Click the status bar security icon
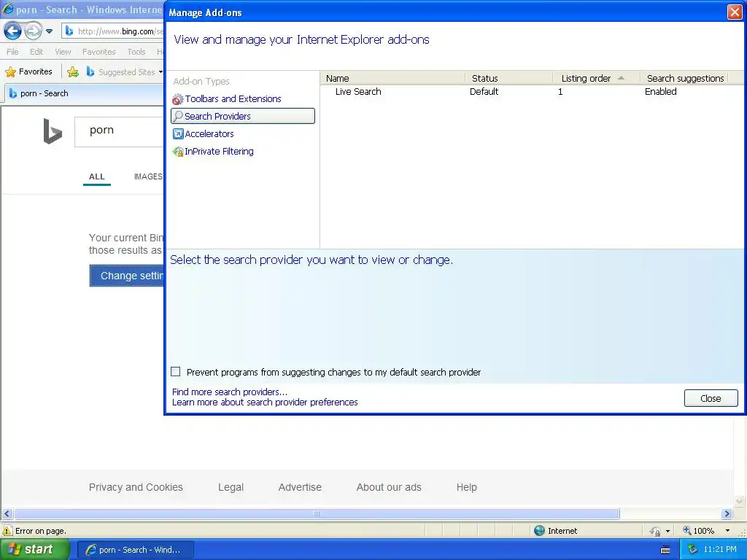The image size is (747, 560). point(655,531)
